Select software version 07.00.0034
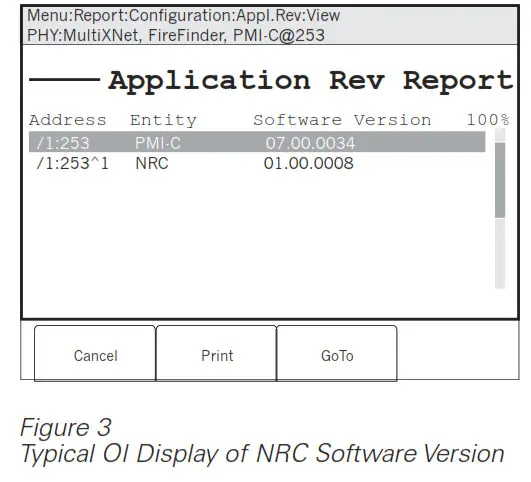The height and width of the screenshot is (482, 531). pyautogui.click(x=310, y=143)
